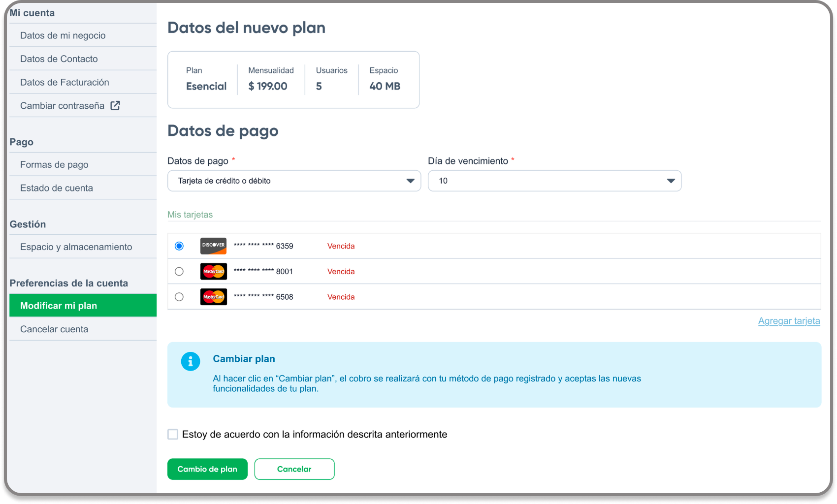Viewport: 837px width, 504px height.
Task: Open the Día de vencimiento dropdown
Action: click(x=554, y=181)
